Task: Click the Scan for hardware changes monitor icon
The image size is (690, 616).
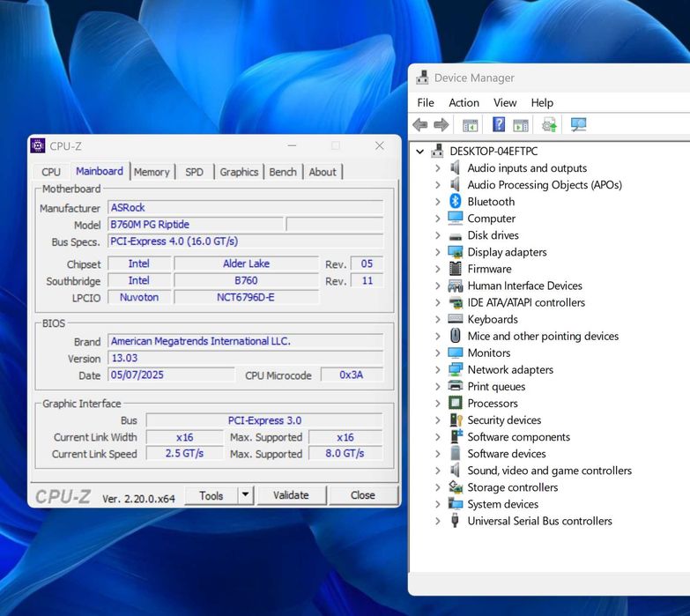Action: coord(578,125)
